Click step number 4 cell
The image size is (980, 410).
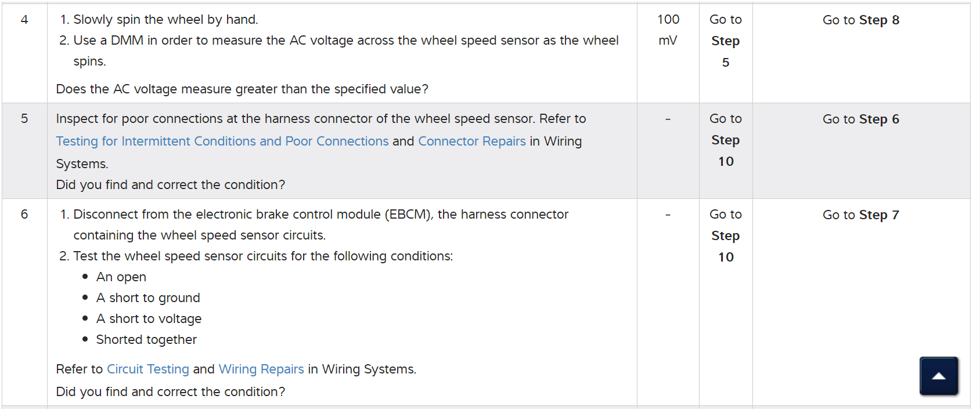(x=24, y=20)
